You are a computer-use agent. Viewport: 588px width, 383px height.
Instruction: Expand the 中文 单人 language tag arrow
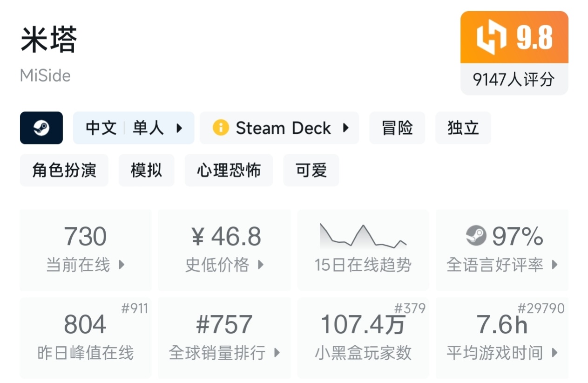[x=179, y=128]
